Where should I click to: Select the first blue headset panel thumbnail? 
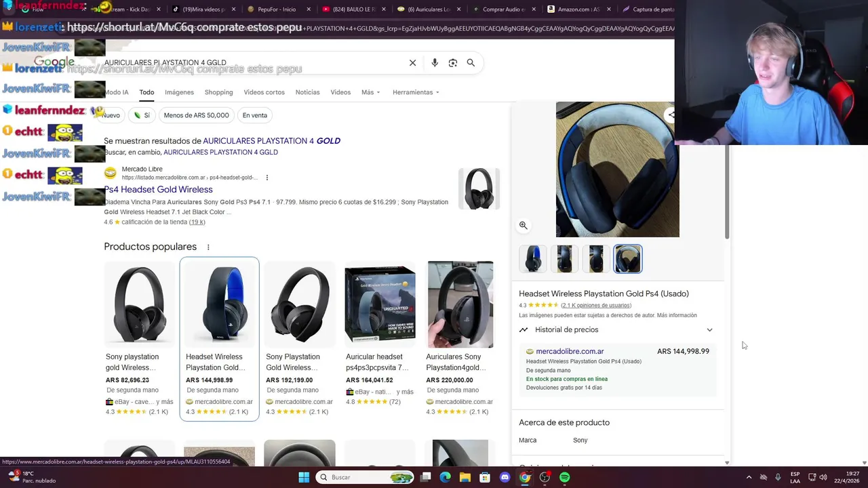tap(533, 259)
